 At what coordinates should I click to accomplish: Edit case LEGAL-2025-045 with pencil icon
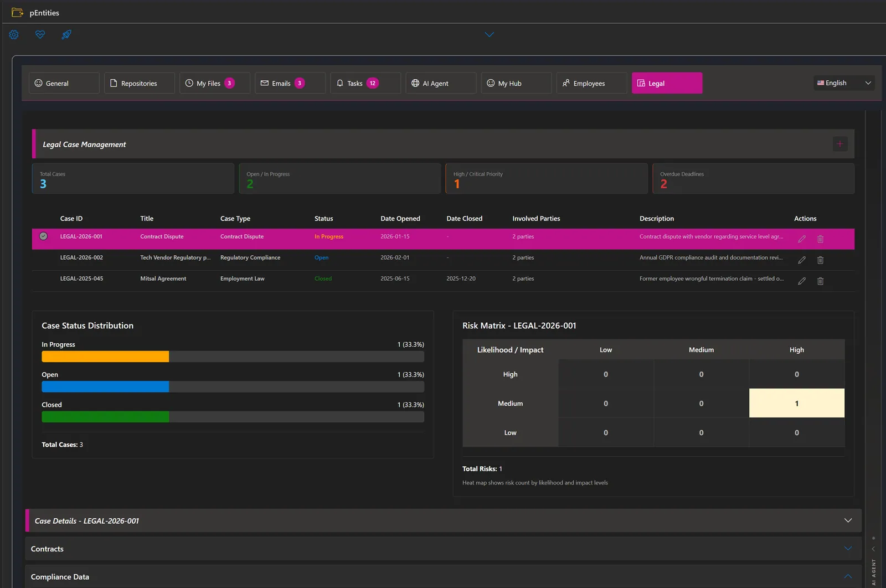click(x=801, y=281)
